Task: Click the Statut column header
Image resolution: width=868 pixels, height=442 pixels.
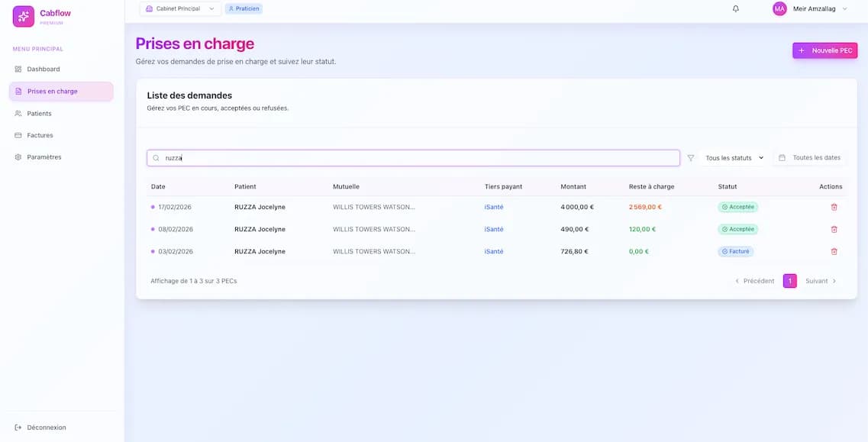Action: tap(728, 187)
